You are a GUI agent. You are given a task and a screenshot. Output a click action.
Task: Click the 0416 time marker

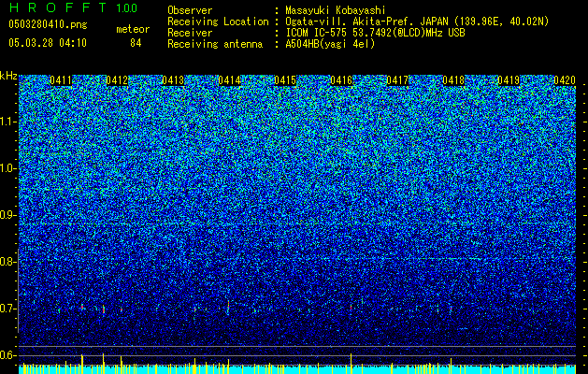pos(341,80)
